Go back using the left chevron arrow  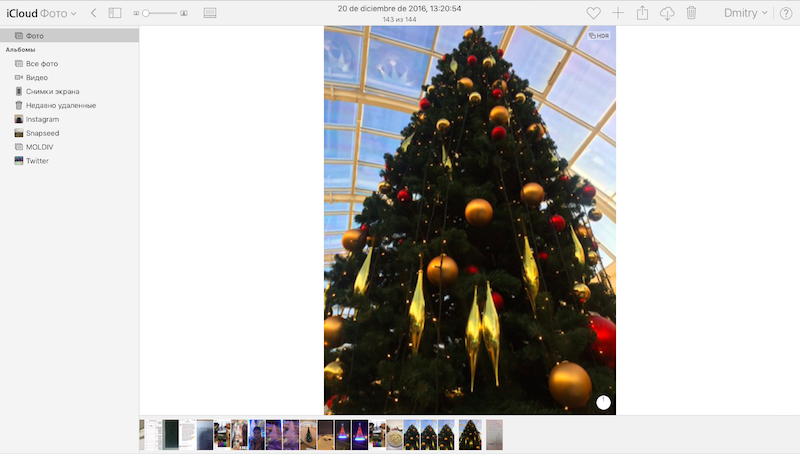click(x=93, y=13)
